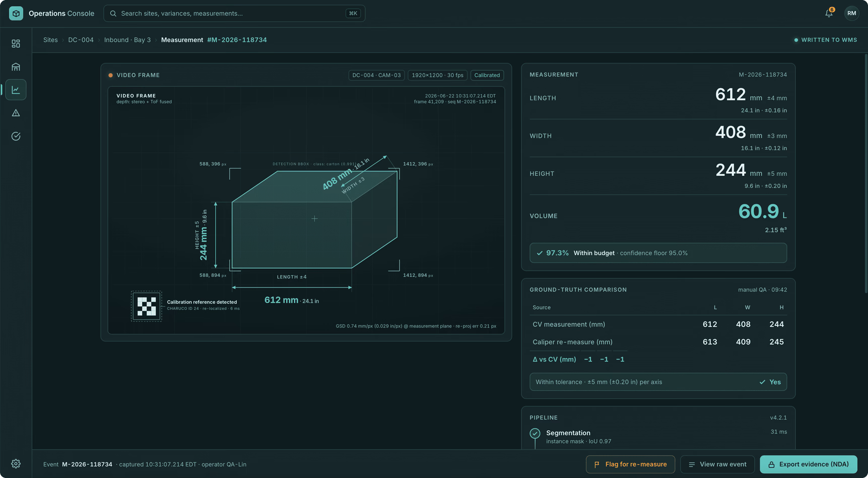The width and height of the screenshot is (868, 478).
Task: Click the GSD 0.74 mm/px footer text
Action: pos(416,326)
